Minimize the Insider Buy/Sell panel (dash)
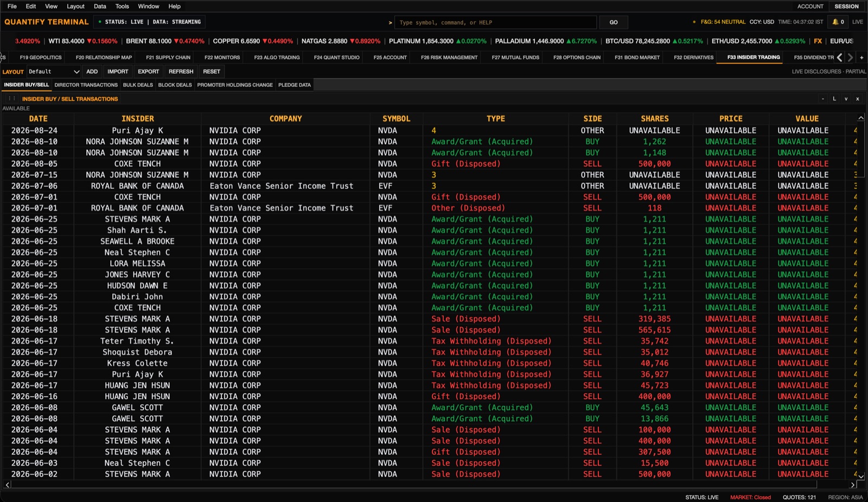Viewport: 868px width, 502px height. (x=823, y=99)
